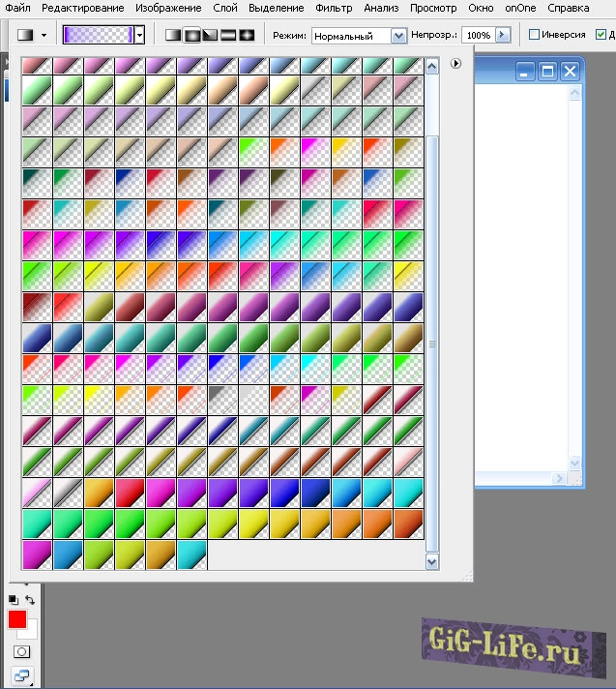The width and height of the screenshot is (616, 689).
Task: Open the gradient picker dropdown arrow
Action: (x=140, y=35)
